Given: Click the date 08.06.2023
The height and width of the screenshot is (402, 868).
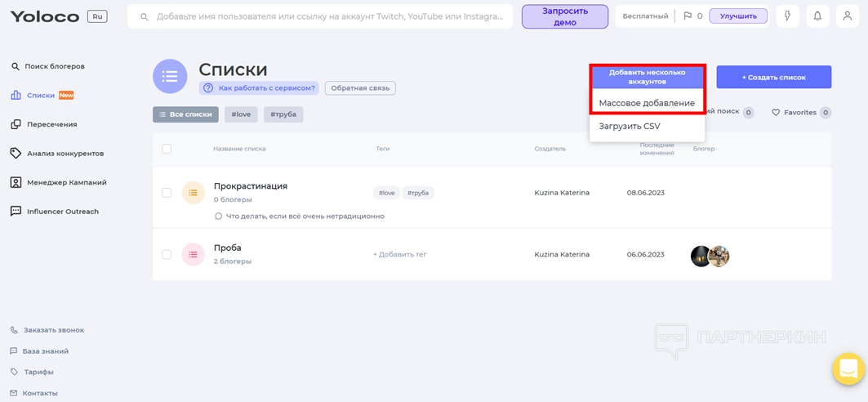Looking at the screenshot, I should click(x=645, y=193).
